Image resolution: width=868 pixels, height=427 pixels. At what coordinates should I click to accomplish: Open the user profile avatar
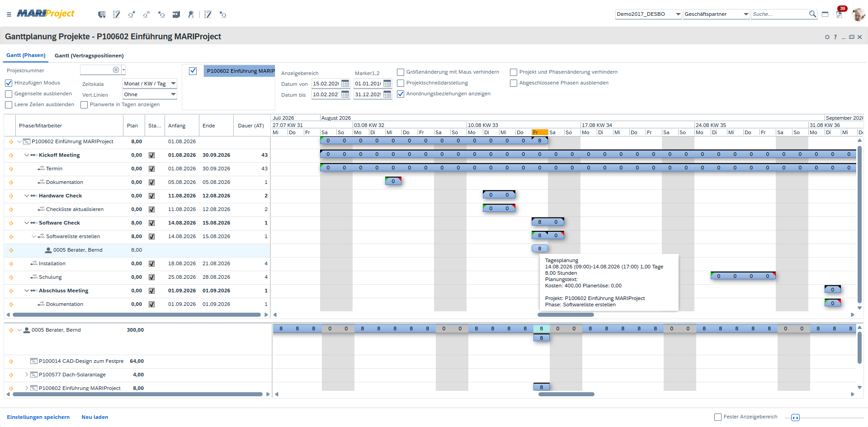[x=858, y=14]
